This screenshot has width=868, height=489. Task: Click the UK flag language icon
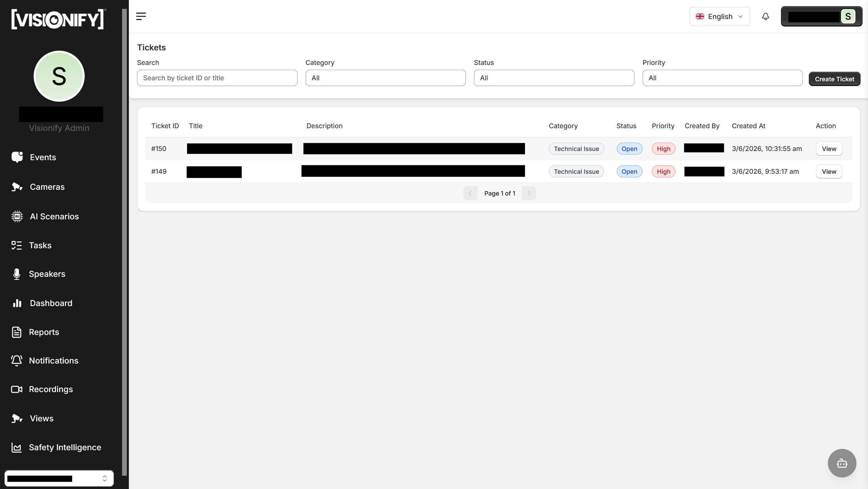click(x=700, y=16)
